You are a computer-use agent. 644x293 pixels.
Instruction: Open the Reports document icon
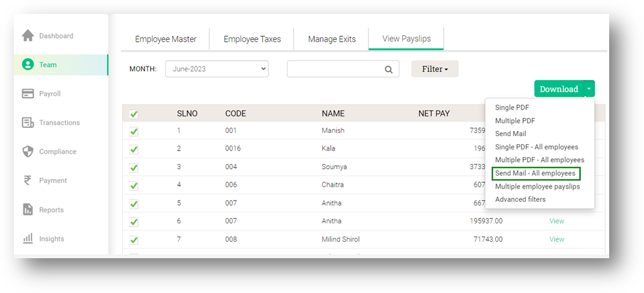pos(27,209)
